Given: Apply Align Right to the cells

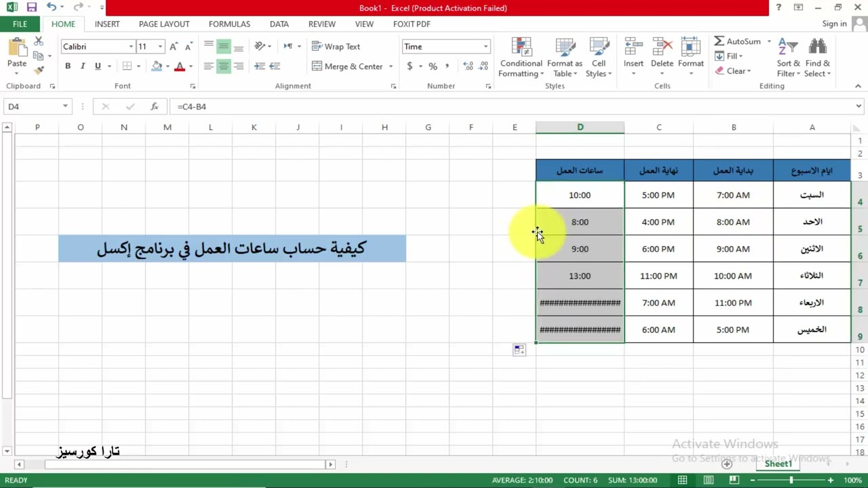Looking at the screenshot, I should 239,66.
